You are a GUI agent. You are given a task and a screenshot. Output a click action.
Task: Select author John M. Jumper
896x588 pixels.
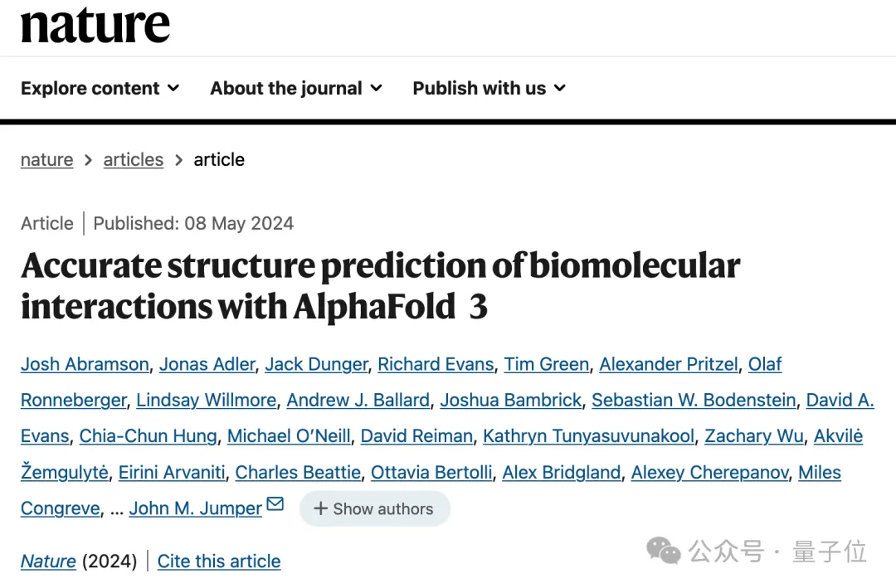[195, 508]
